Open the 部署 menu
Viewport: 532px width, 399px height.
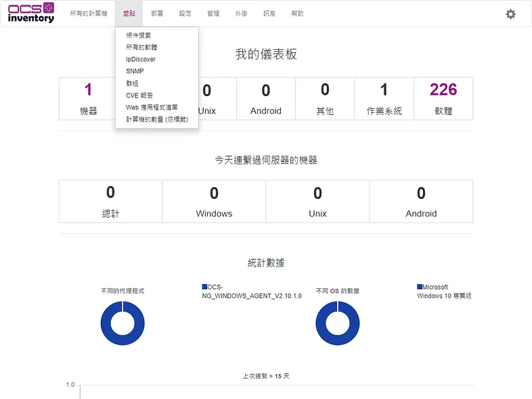157,14
